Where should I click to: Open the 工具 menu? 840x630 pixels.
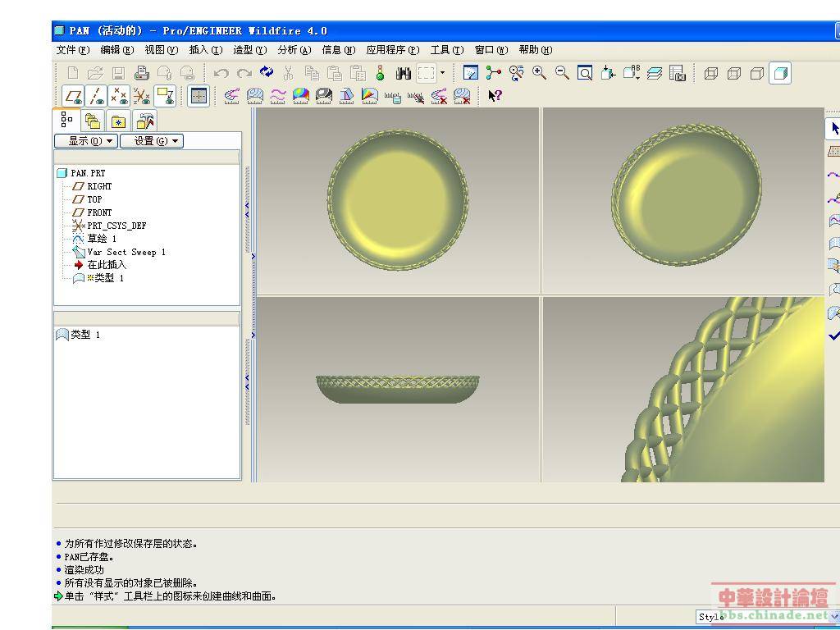(447, 50)
